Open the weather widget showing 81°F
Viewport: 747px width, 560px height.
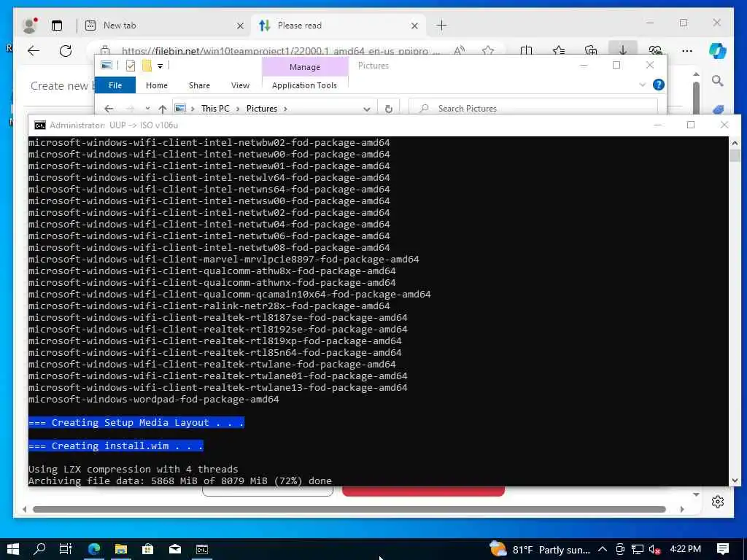(x=540, y=549)
